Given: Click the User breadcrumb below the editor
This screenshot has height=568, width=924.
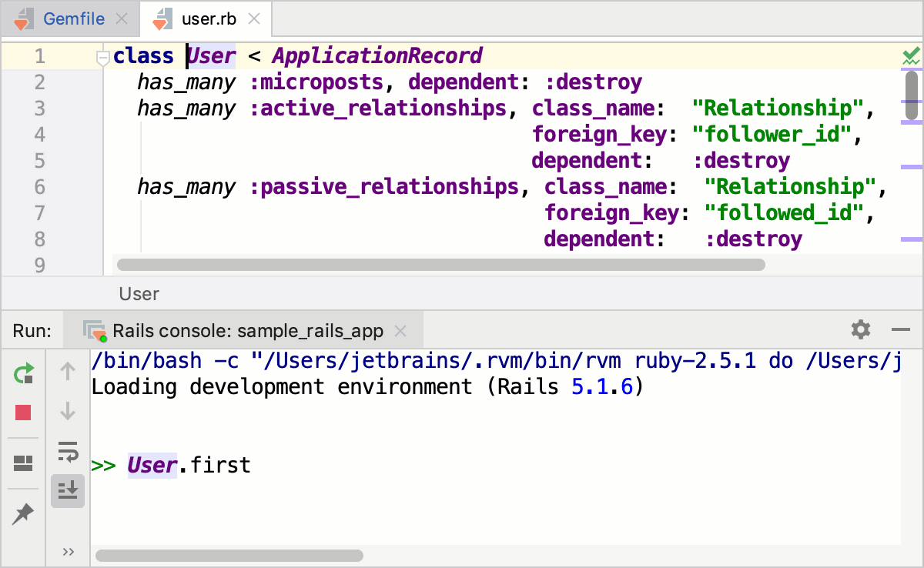Looking at the screenshot, I should [x=139, y=293].
